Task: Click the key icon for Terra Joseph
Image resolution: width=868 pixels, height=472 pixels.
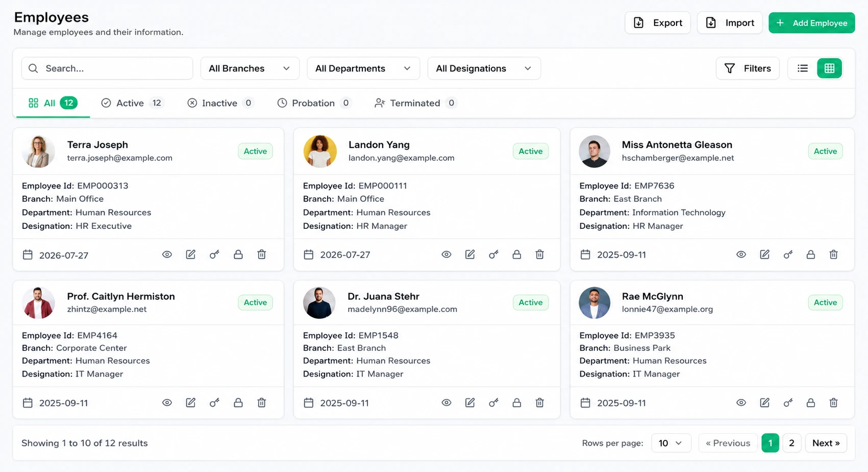Action: coord(214,254)
